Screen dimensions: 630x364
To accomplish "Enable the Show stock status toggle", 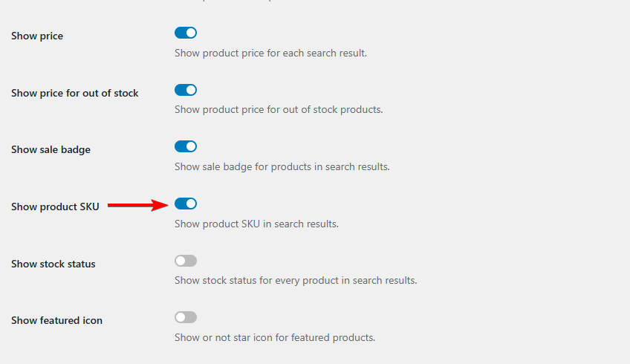I will (x=186, y=261).
